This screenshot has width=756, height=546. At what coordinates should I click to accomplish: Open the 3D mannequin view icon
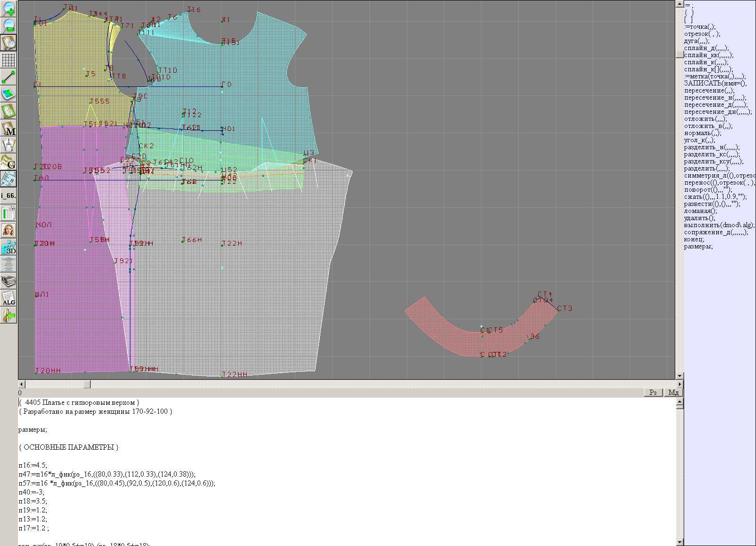(x=9, y=247)
